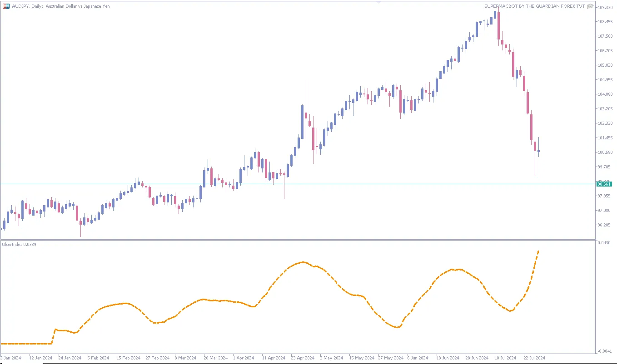Select the UlcerIndex 0.0389 indicator label
Viewport: 617px width, 364px height.
pyautogui.click(x=19, y=245)
